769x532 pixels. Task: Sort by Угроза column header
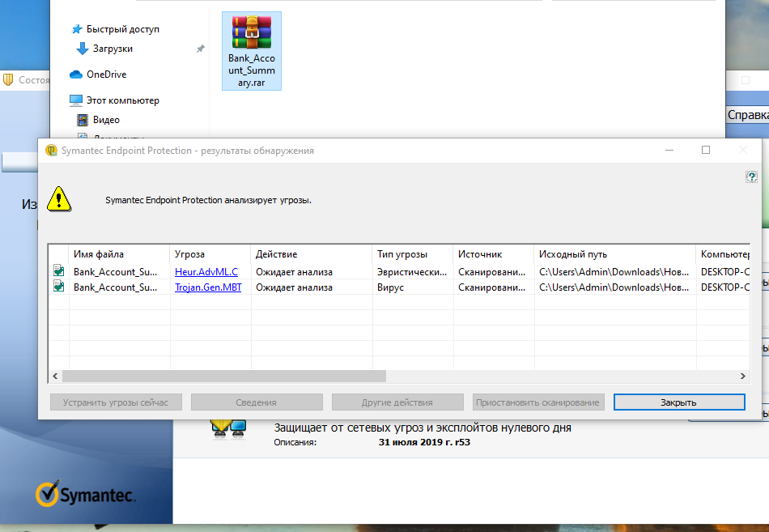[x=210, y=254]
